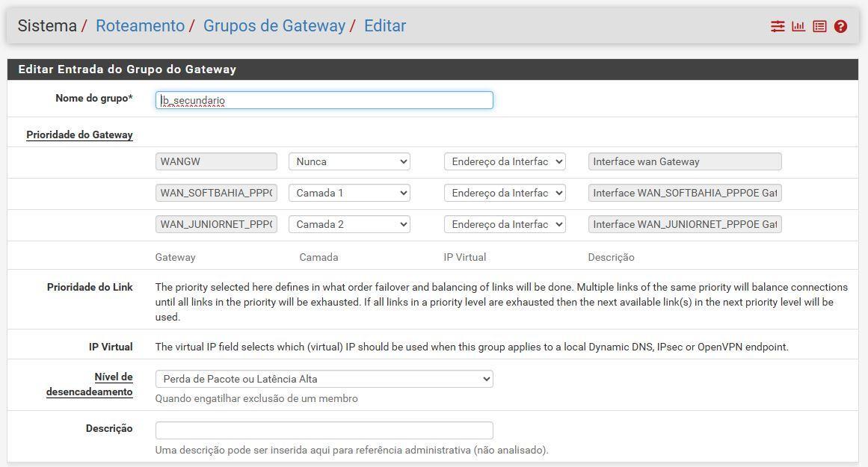Open the Roteamento breadcrumb link

(140, 25)
